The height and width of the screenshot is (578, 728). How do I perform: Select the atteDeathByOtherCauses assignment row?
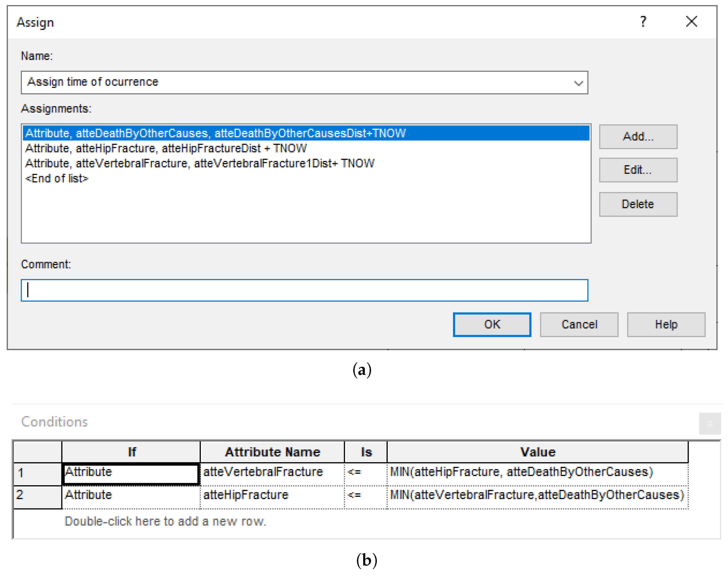pos(215,133)
